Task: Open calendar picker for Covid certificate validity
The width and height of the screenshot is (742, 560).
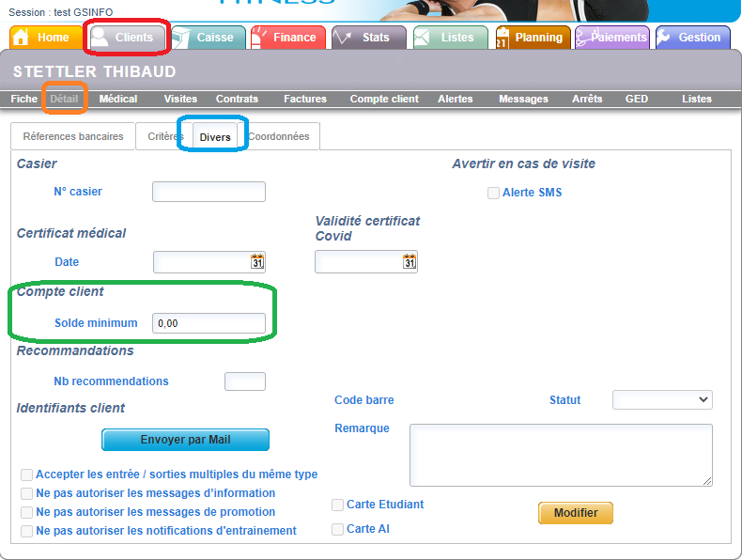Action: (x=410, y=262)
